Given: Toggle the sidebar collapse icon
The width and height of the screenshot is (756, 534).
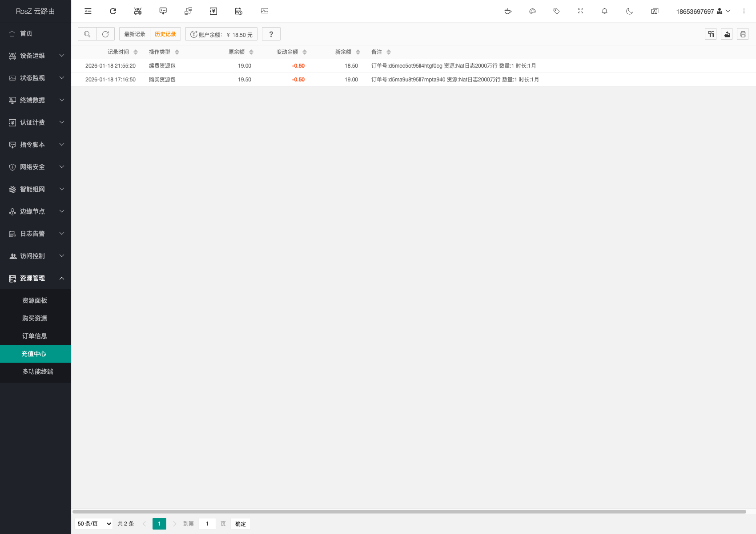Looking at the screenshot, I should 88,11.
